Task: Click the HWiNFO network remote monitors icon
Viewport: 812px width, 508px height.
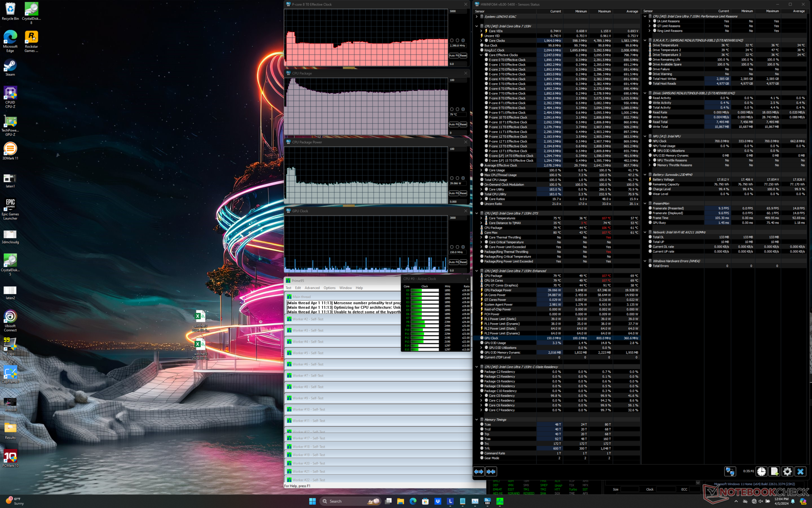Action: pos(730,472)
